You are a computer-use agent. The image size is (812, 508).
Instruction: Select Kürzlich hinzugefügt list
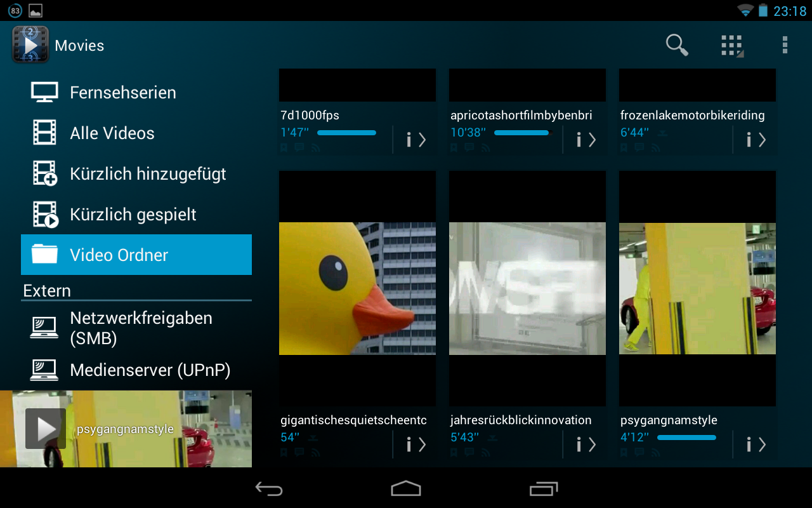click(136, 173)
